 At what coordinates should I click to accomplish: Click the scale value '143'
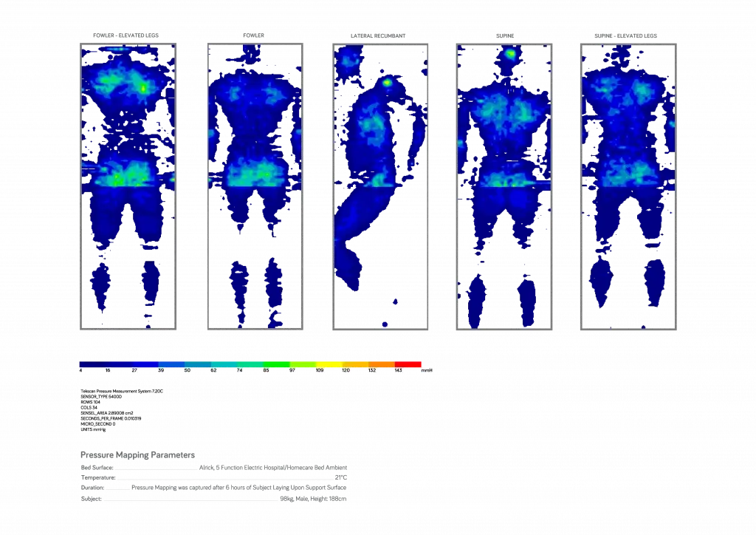tap(398, 370)
